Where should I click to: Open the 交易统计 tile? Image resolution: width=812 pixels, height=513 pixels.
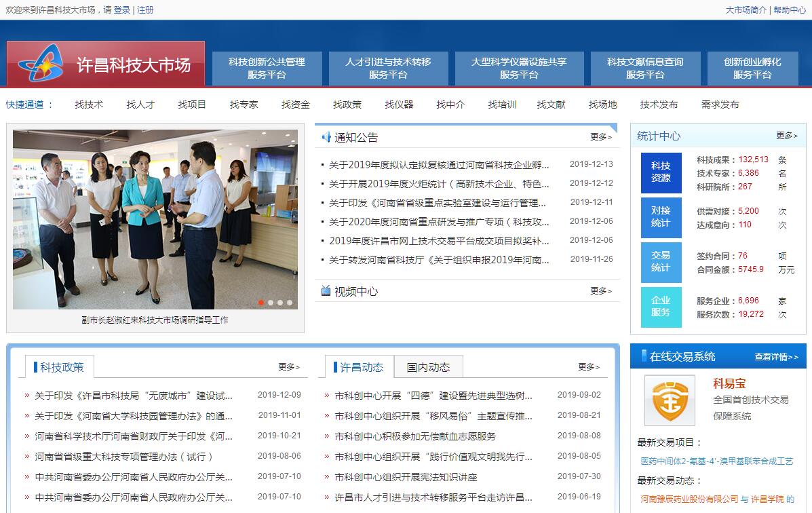click(661, 262)
